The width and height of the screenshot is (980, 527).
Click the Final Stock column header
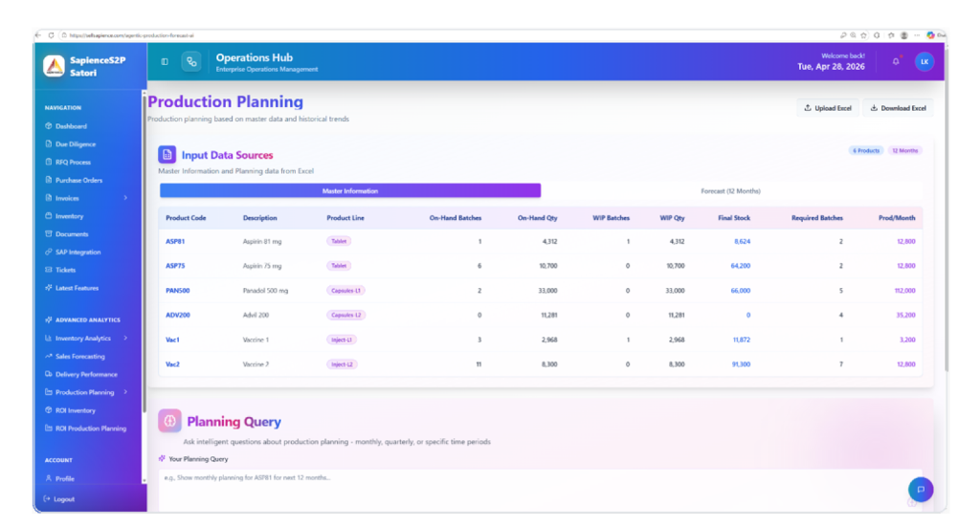tap(734, 218)
